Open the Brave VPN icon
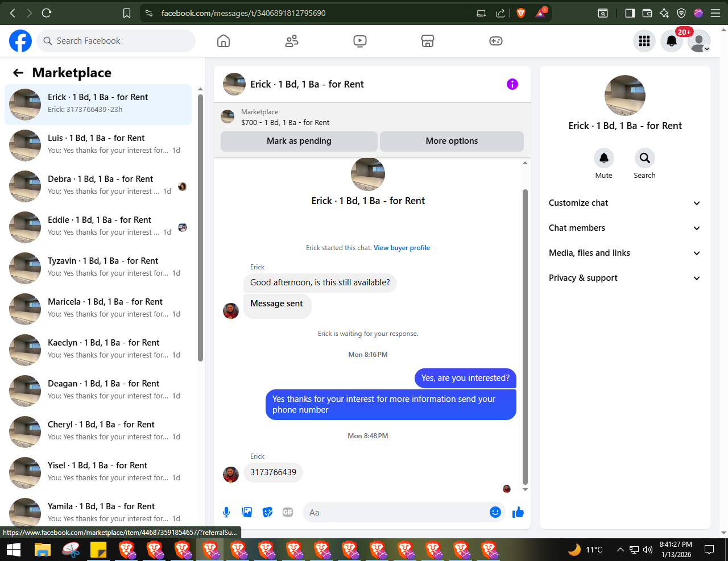This screenshot has width=728, height=561. click(x=681, y=13)
